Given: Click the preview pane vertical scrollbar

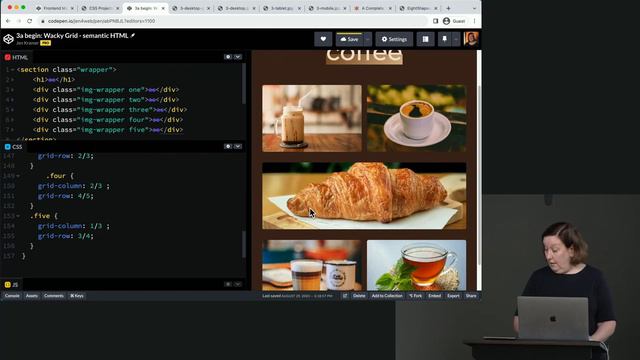Looking at the screenshot, I should (x=479, y=176).
